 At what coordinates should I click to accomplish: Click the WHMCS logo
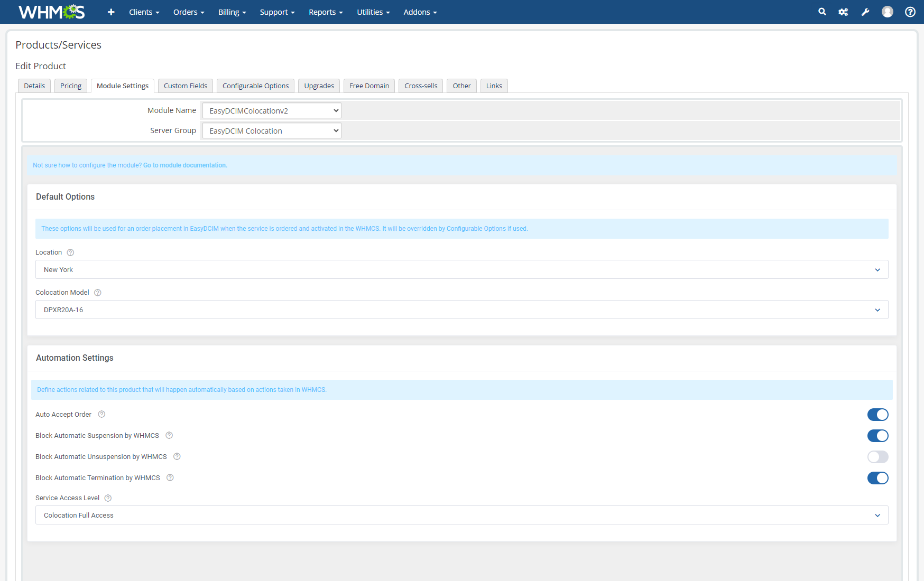(51, 12)
